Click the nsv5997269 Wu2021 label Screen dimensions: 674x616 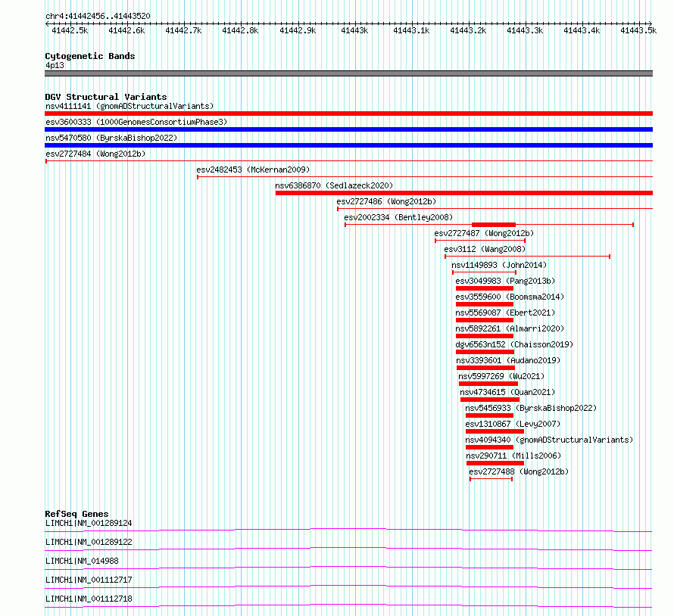pyautogui.click(x=501, y=376)
